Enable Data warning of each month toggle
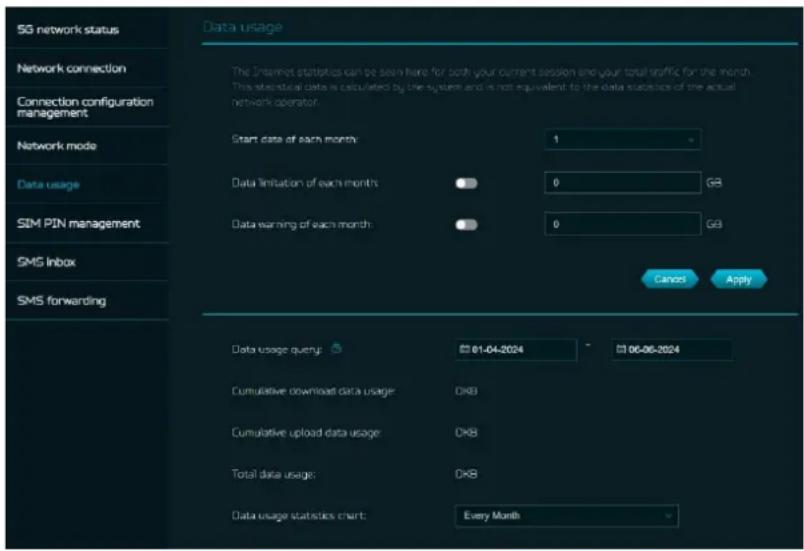Screen dimensions: 804x551 tap(466, 225)
